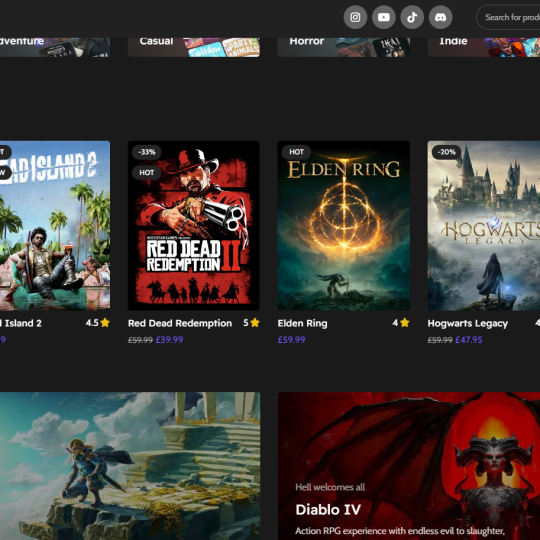
Task: Open the Island 2 title link
Action: pyautogui.click(x=21, y=323)
